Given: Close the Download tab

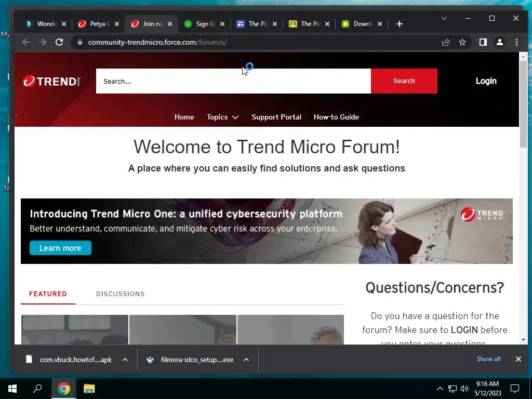Looking at the screenshot, I should pos(380,24).
